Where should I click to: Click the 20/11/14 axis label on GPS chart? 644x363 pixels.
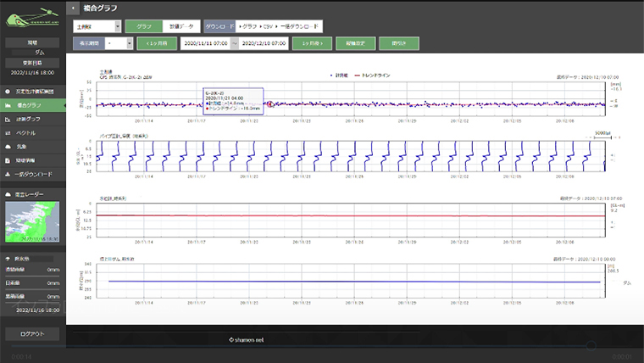click(x=144, y=121)
